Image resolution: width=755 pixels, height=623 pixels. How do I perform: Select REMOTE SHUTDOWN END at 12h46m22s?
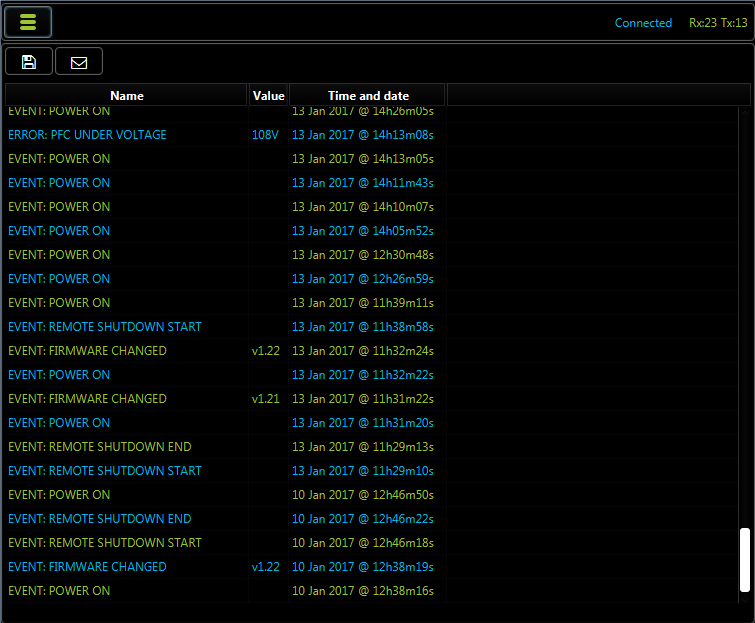[x=371, y=519]
